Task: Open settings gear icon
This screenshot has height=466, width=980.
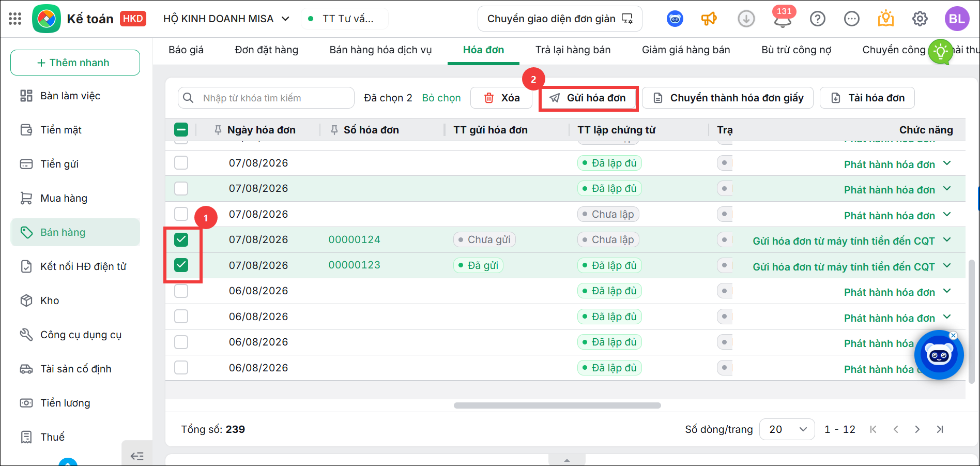Action: [920, 19]
